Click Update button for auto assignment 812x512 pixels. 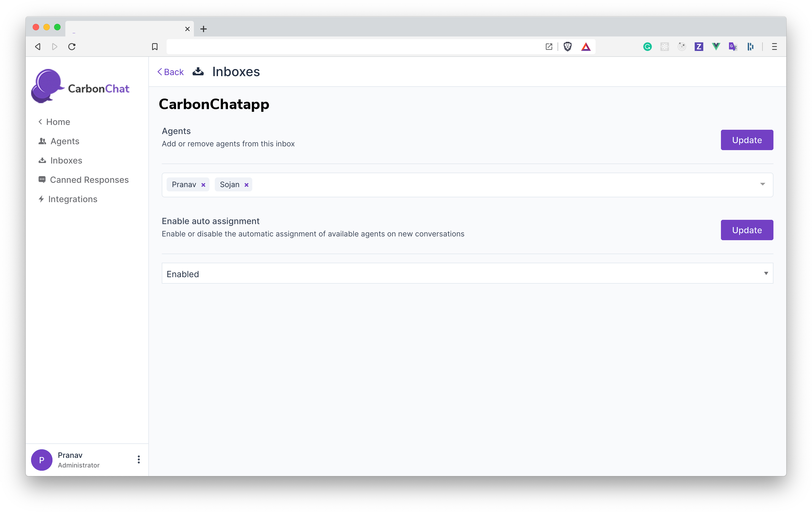pyautogui.click(x=747, y=230)
